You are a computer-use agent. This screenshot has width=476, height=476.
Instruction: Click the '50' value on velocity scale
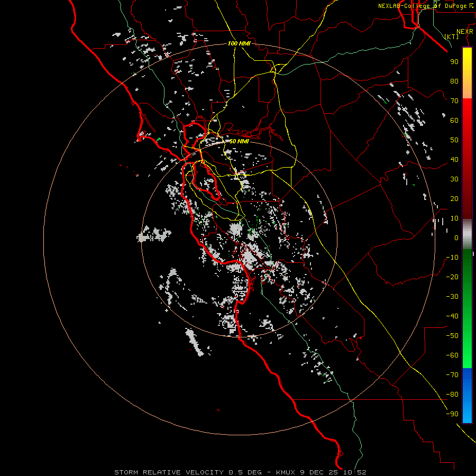(454, 140)
